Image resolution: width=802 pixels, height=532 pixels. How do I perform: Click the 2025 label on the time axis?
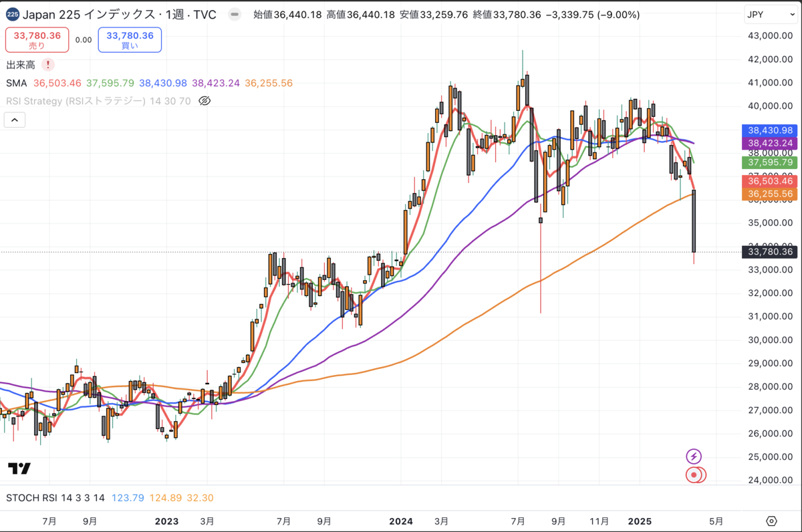(x=640, y=521)
